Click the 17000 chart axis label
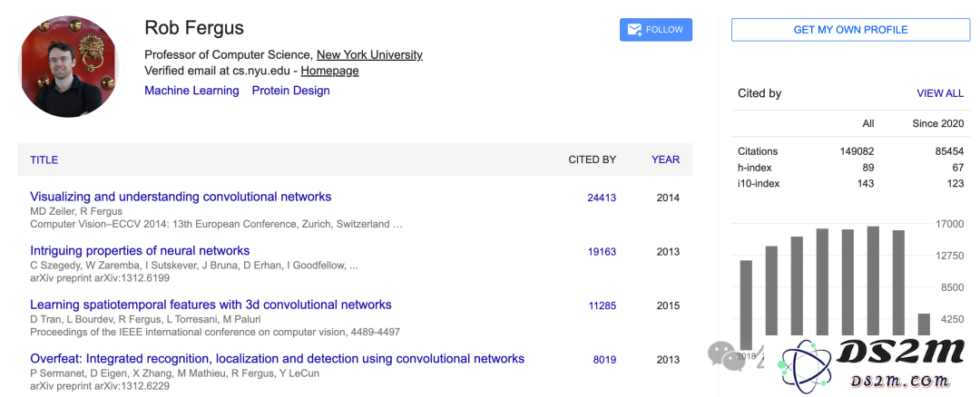This screenshot has height=397, width=980. 949,224
